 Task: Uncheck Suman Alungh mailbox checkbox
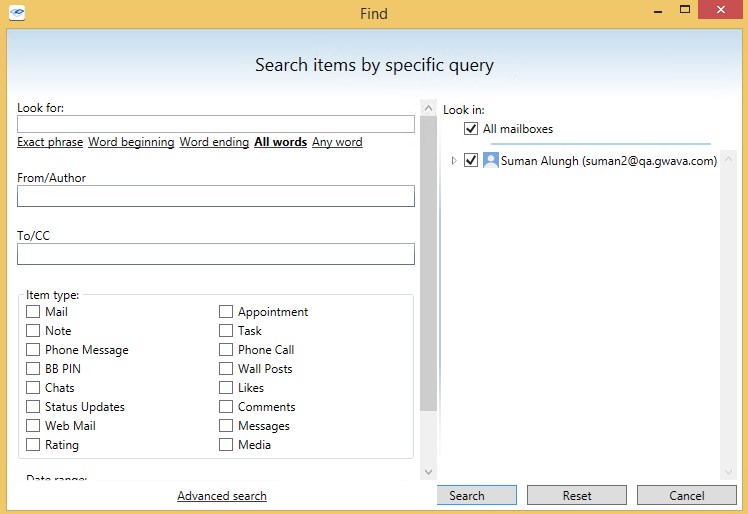tap(471, 160)
